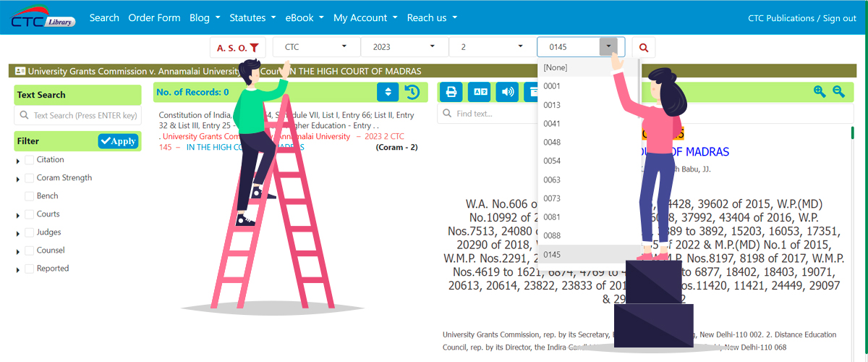Open the My Account dropdown menu

pyautogui.click(x=365, y=17)
